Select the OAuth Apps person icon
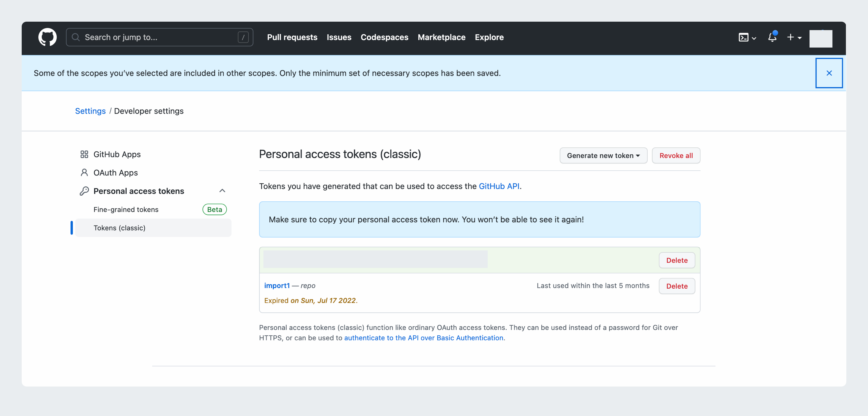 point(84,172)
